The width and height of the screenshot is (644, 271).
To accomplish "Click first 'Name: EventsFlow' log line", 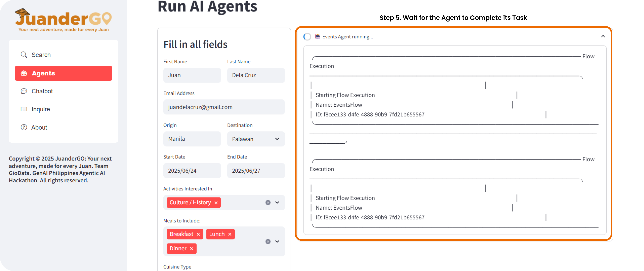I will pyautogui.click(x=339, y=105).
